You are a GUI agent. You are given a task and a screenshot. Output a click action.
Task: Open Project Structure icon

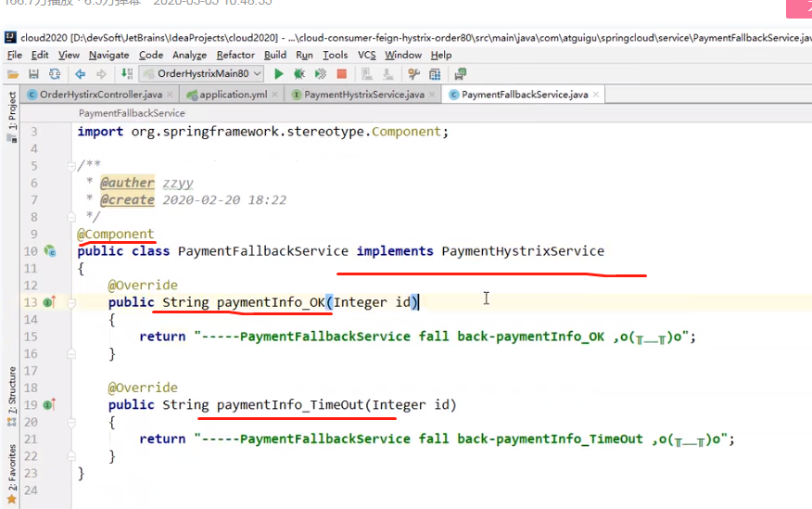click(435, 74)
